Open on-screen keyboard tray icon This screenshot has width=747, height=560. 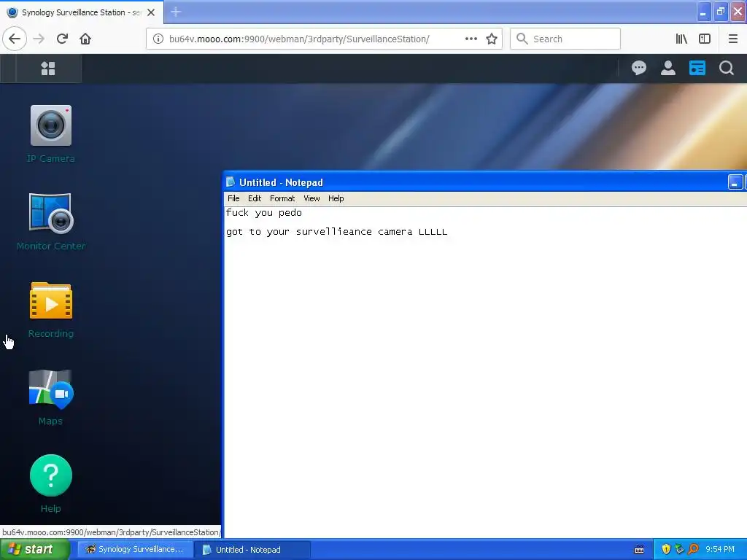point(639,550)
